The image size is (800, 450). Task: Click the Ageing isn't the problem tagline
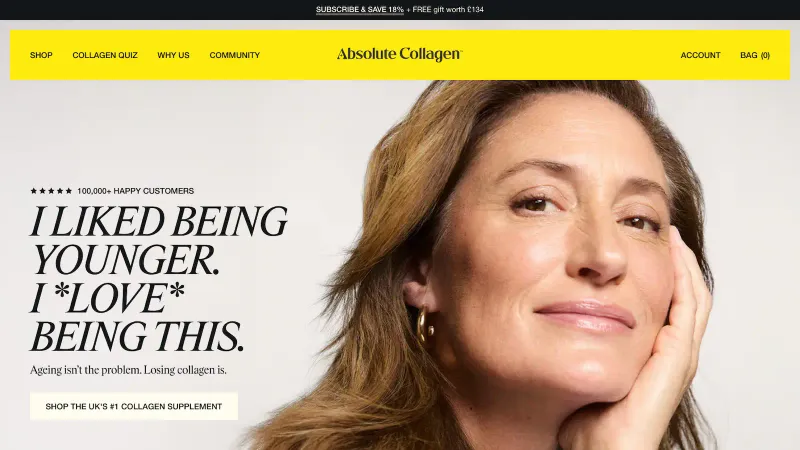point(128,370)
